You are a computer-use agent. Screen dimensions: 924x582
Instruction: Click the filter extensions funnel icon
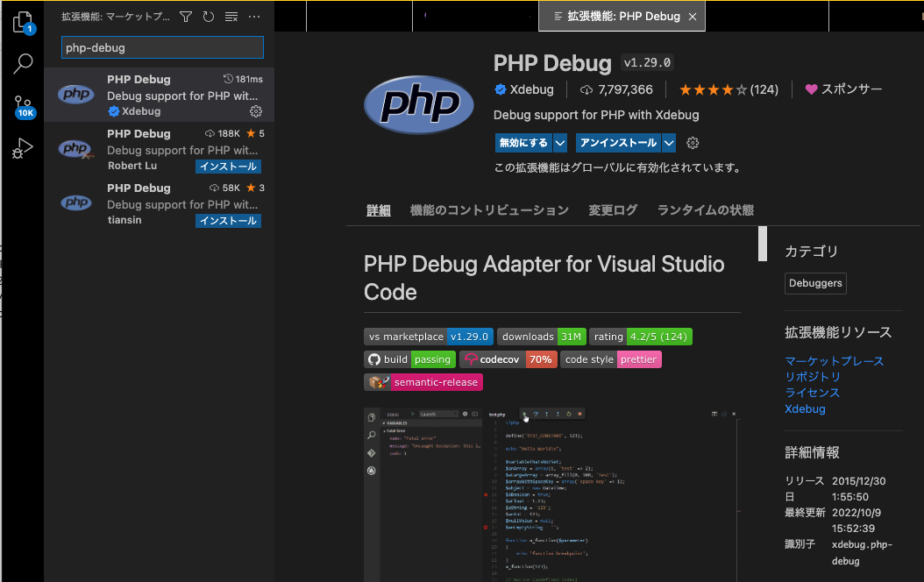pyautogui.click(x=187, y=16)
